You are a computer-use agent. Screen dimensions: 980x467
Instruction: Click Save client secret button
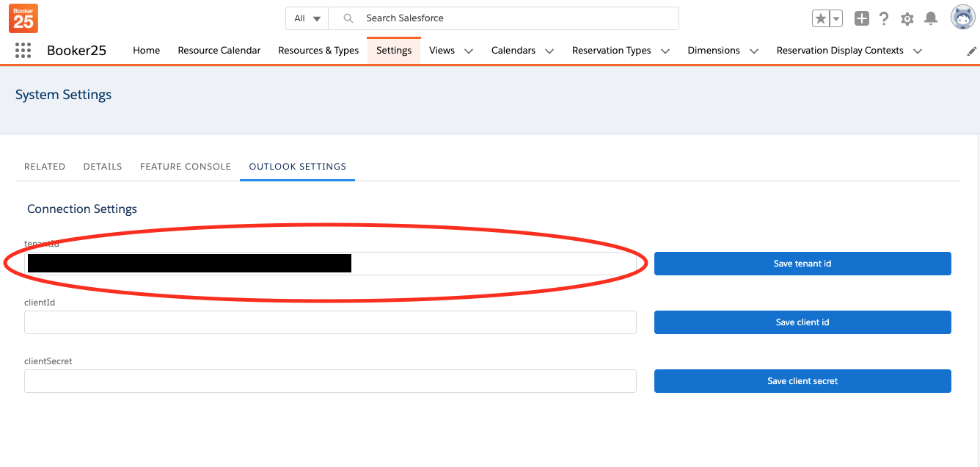click(x=802, y=381)
